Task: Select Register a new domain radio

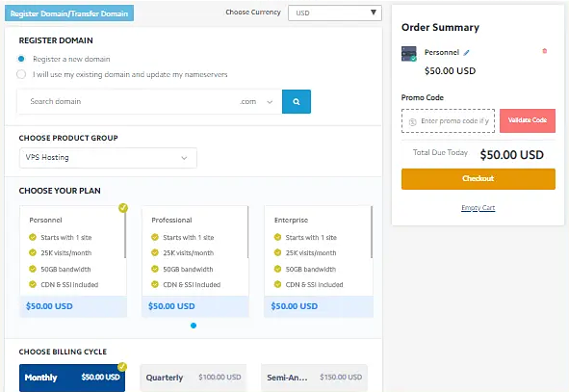Action: pyautogui.click(x=21, y=59)
